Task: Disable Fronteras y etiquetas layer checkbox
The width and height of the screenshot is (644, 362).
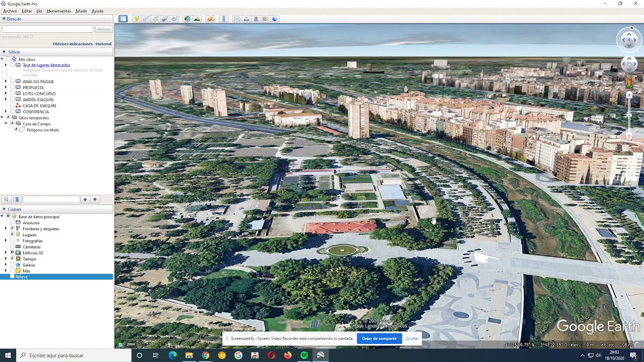Action: [x=12, y=229]
